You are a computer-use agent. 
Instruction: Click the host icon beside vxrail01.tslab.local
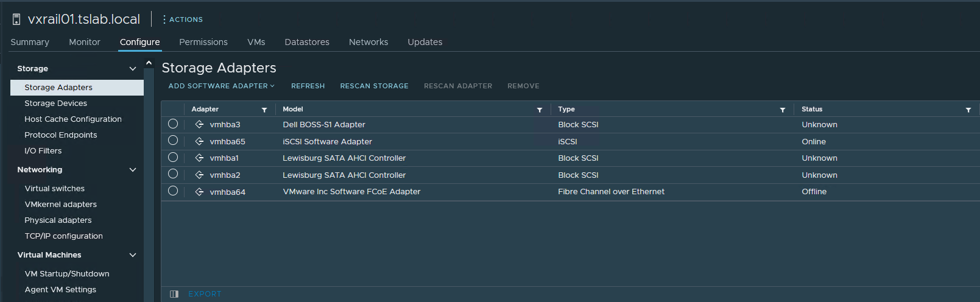[16, 19]
